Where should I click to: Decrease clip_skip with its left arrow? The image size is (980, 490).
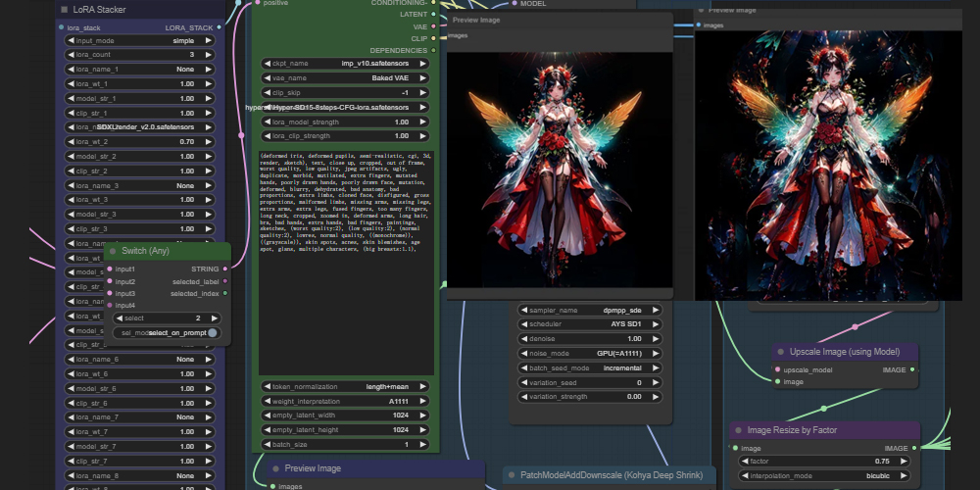(x=268, y=92)
